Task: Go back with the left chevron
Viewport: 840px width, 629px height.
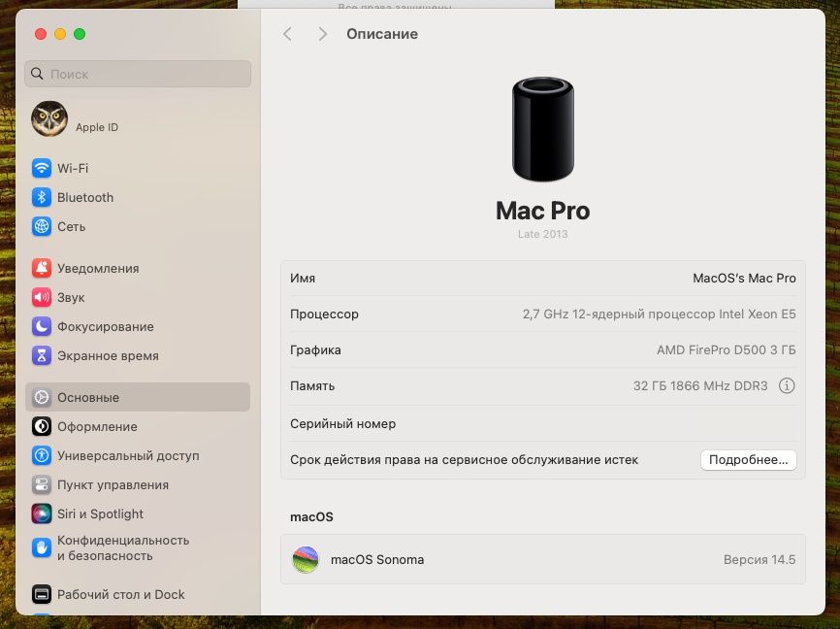Action: (x=288, y=34)
